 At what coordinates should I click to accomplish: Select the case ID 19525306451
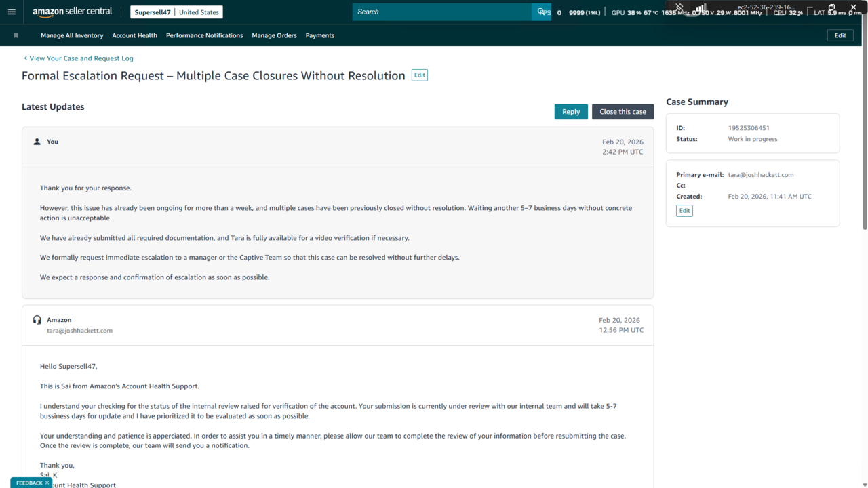click(749, 128)
